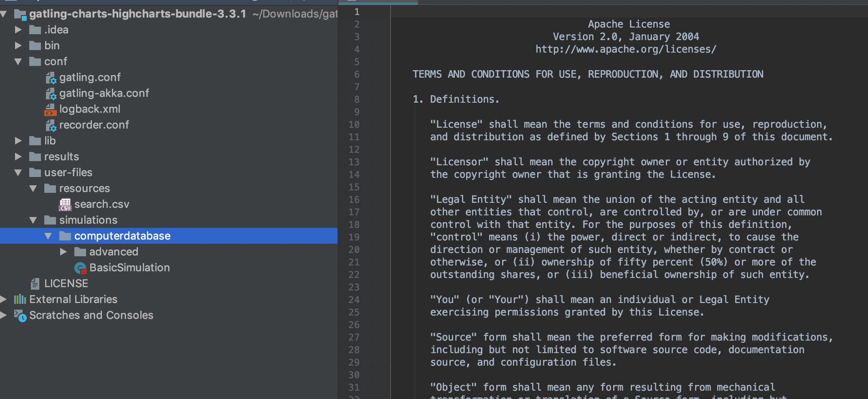Click the gatling.conf file icon
This screenshot has width=868, height=399.
tap(51, 78)
